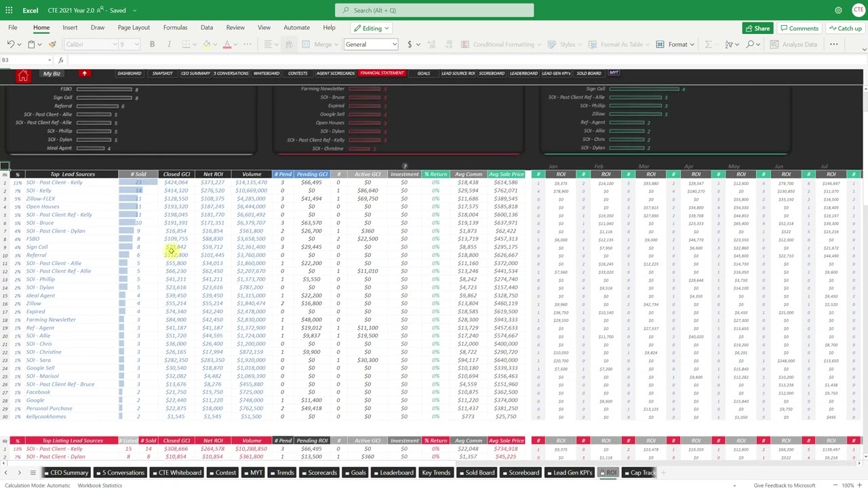This screenshot has height=488, width=868.
Task: Open Find and Select magnifier
Action: coord(750,45)
